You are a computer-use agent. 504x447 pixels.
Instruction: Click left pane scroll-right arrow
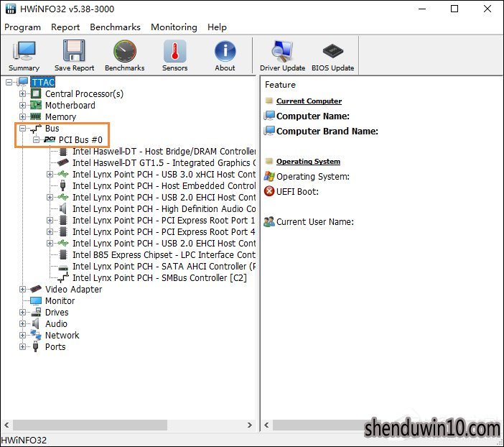[x=250, y=425]
